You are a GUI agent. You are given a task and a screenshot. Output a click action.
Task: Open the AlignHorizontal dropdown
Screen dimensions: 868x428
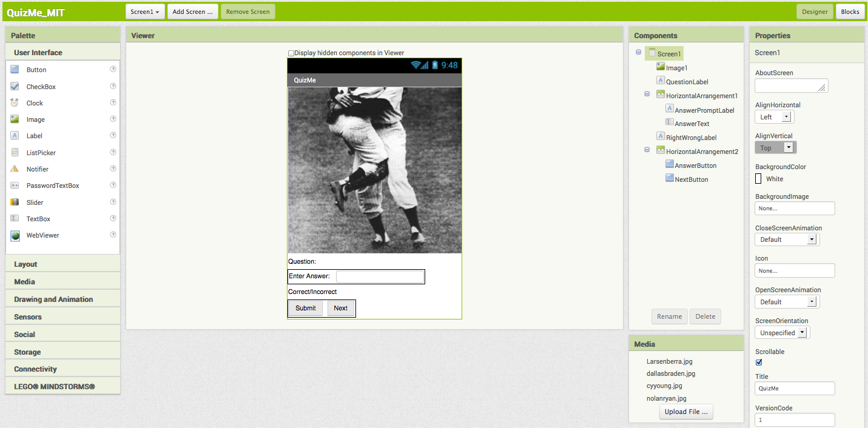pos(775,117)
